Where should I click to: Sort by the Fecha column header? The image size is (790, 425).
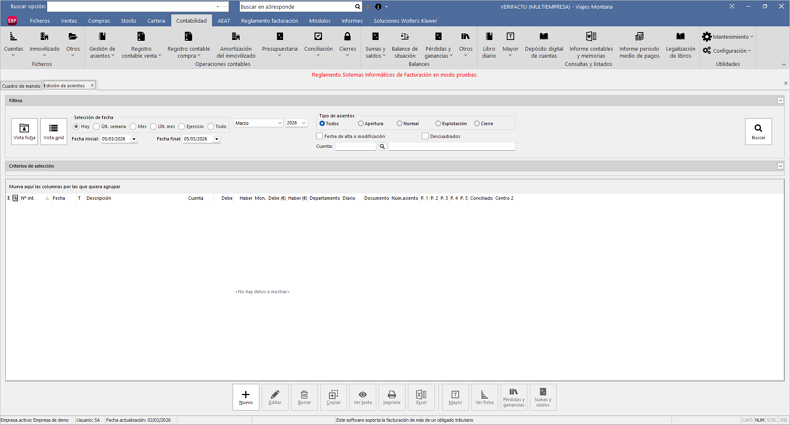(59, 198)
